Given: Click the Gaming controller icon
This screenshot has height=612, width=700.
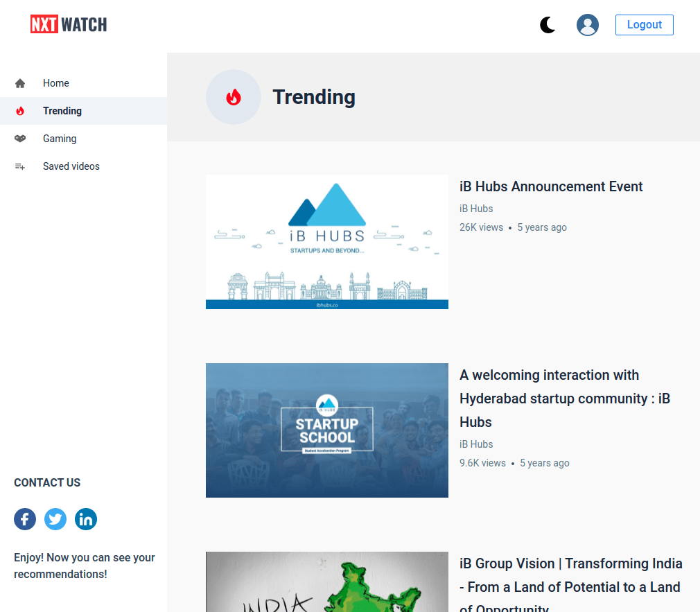Looking at the screenshot, I should click(x=20, y=139).
